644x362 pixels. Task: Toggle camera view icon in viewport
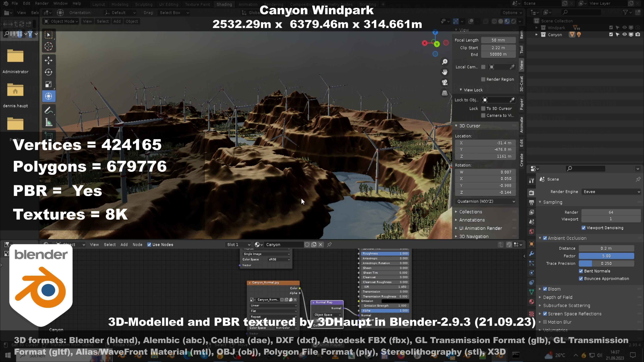pyautogui.click(x=444, y=82)
